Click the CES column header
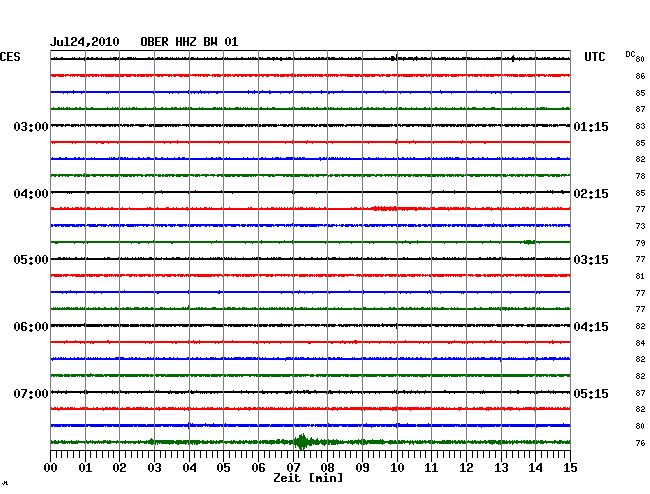This screenshot has height=494, width=650. (10, 57)
